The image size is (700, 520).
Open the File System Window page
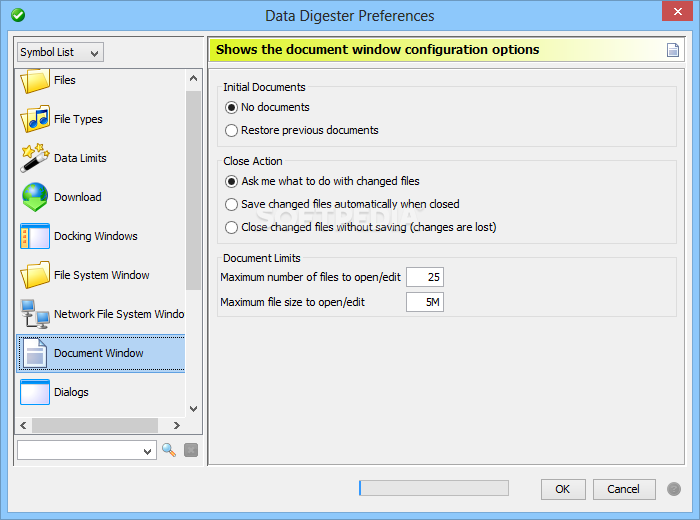click(101, 275)
